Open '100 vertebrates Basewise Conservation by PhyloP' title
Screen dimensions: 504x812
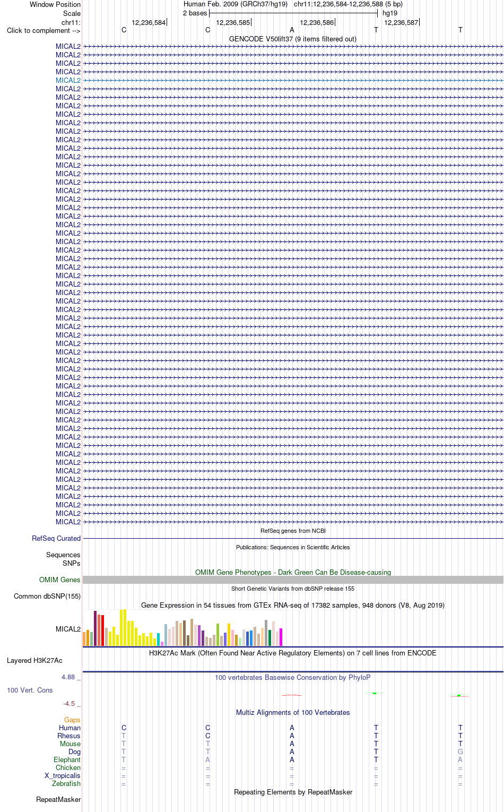[x=293, y=677]
